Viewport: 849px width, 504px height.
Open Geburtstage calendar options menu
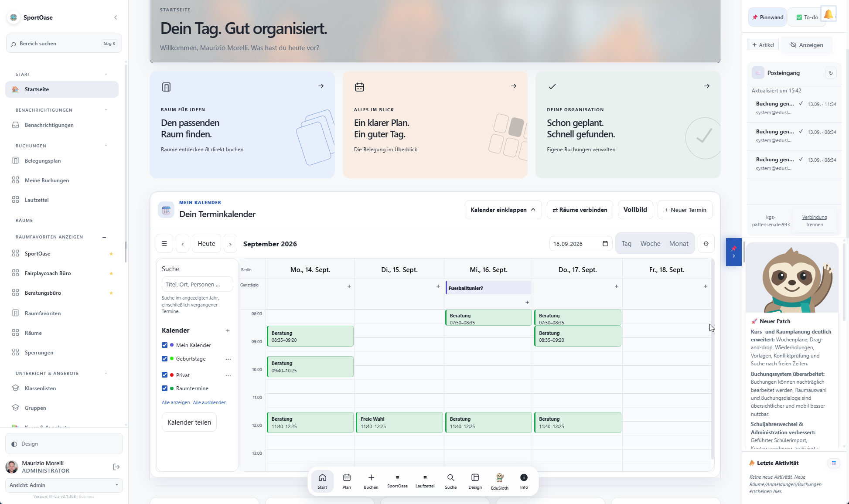(228, 359)
